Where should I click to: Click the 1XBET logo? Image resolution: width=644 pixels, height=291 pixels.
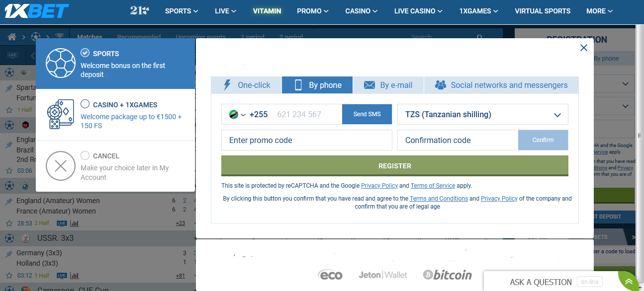pos(37,11)
